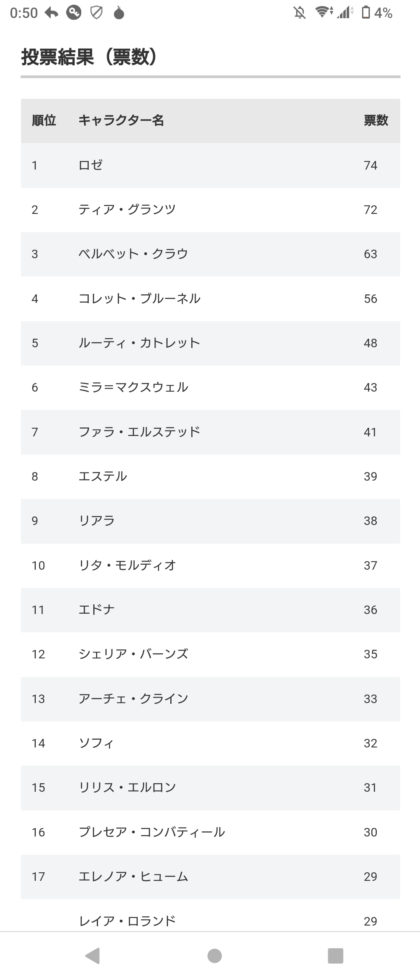Image resolution: width=420 pixels, height=980 pixels.
Task: Tap the muted notifications bell icon
Action: pos(299,13)
